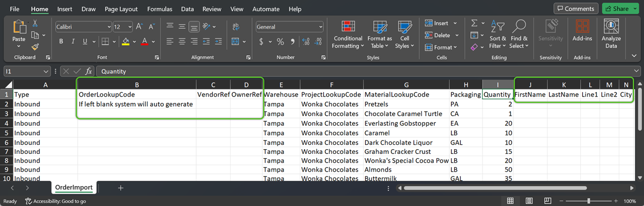Viewport: 644px width, 206px height.
Task: Center text horizontally in cell
Action: pyautogui.click(x=182, y=41)
